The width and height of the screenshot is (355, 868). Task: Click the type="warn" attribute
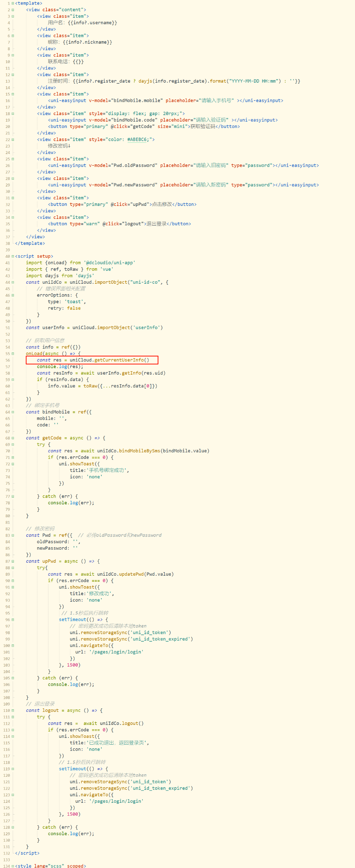pyautogui.click(x=85, y=224)
